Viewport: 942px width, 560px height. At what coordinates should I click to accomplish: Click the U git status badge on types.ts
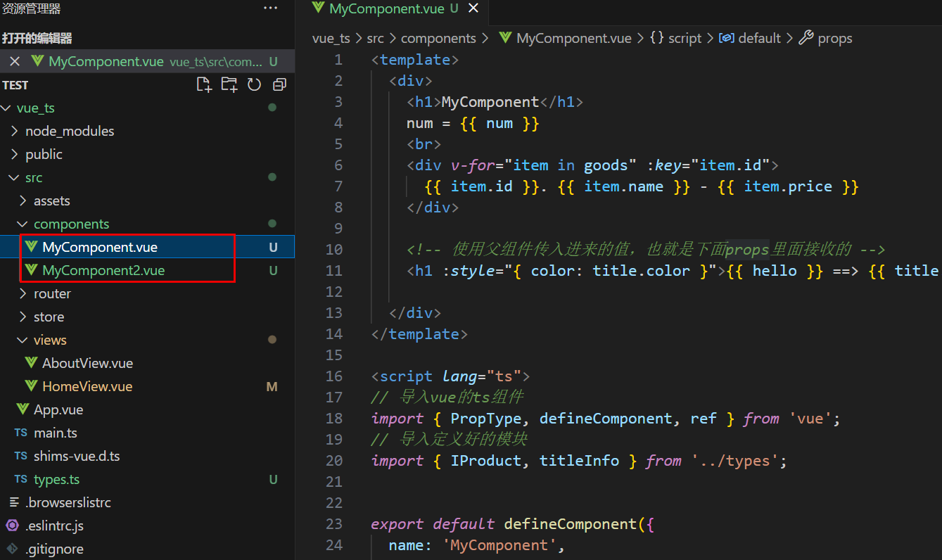[x=273, y=480]
